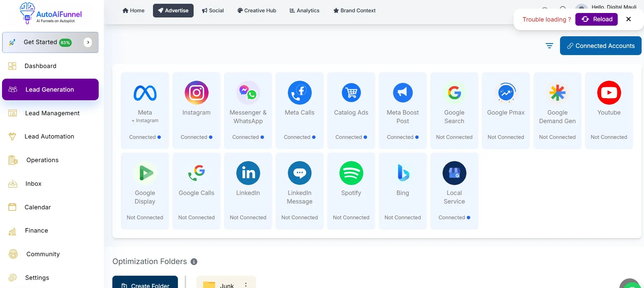This screenshot has width=644, height=288.
Task: Select the Instagram platform icon
Action: coord(196,93)
